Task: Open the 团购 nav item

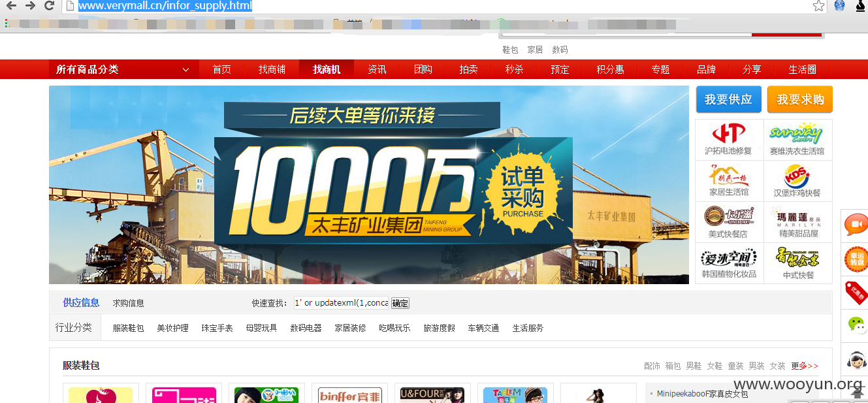Action: pyautogui.click(x=423, y=69)
